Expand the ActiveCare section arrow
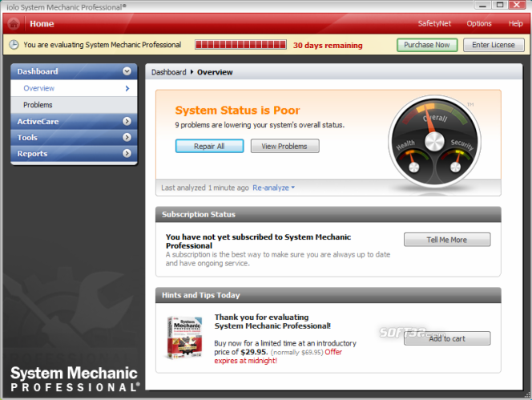 click(127, 121)
